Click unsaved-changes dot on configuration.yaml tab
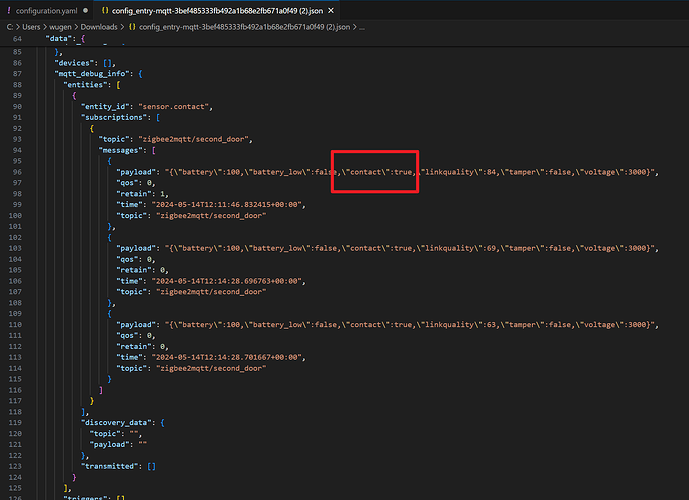This screenshot has height=500, width=689. point(85,11)
